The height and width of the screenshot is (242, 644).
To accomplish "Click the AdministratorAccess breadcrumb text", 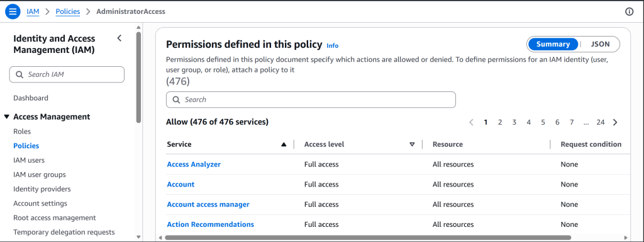I will [x=131, y=11].
